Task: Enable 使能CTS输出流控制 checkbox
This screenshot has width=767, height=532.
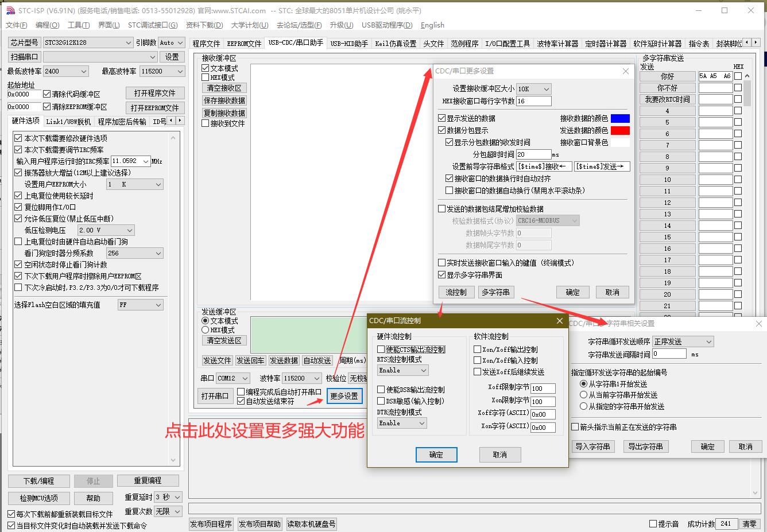Action: pyautogui.click(x=381, y=349)
